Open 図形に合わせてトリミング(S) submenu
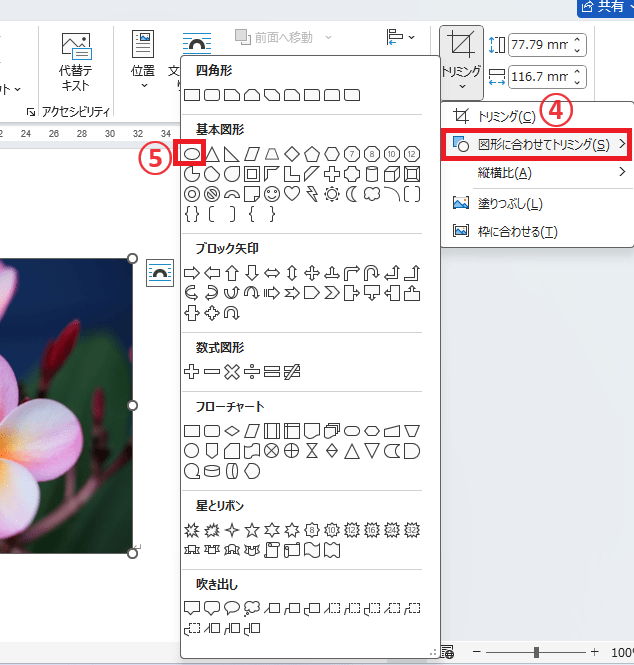Viewport: 634px width, 665px height. click(536, 145)
